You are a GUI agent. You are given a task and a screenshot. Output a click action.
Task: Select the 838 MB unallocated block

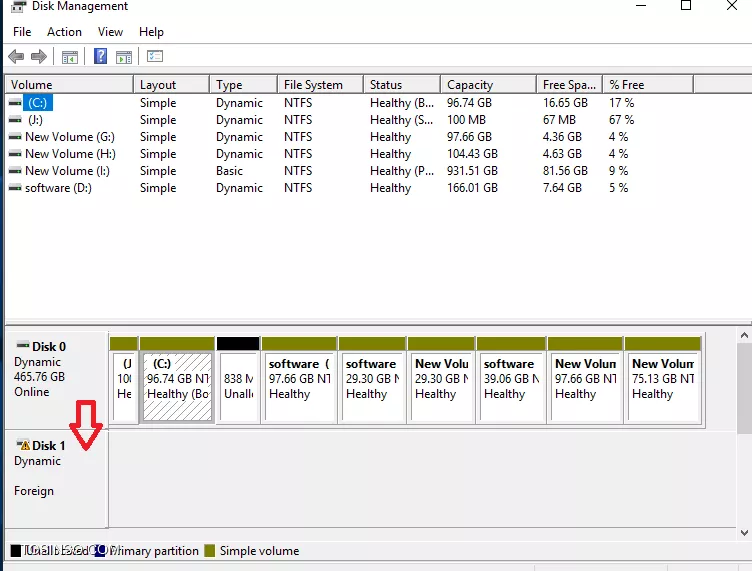[238, 380]
